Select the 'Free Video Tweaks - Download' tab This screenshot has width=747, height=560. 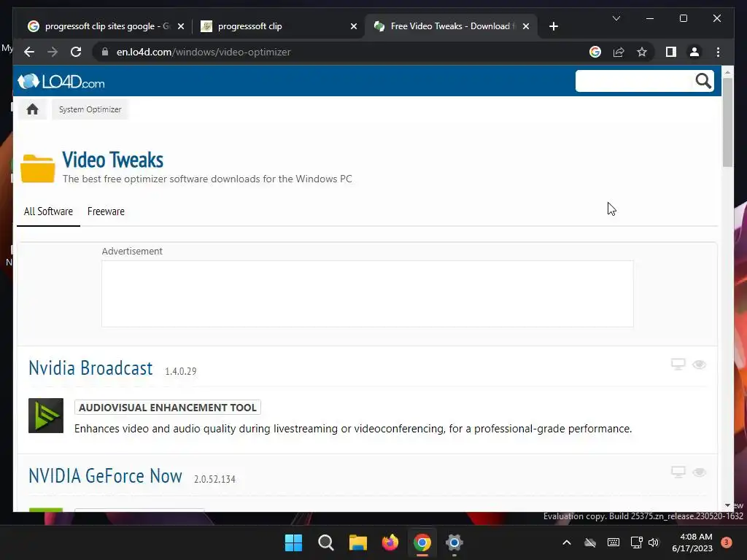[450, 26]
